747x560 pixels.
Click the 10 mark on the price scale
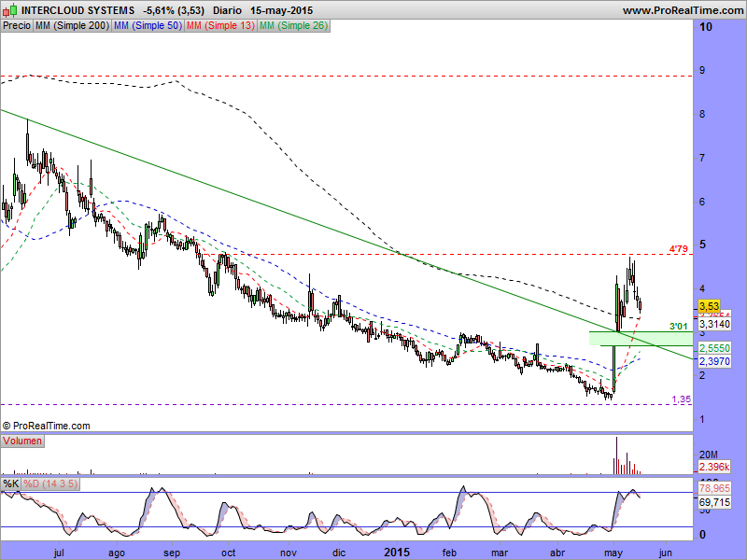pyautogui.click(x=706, y=27)
